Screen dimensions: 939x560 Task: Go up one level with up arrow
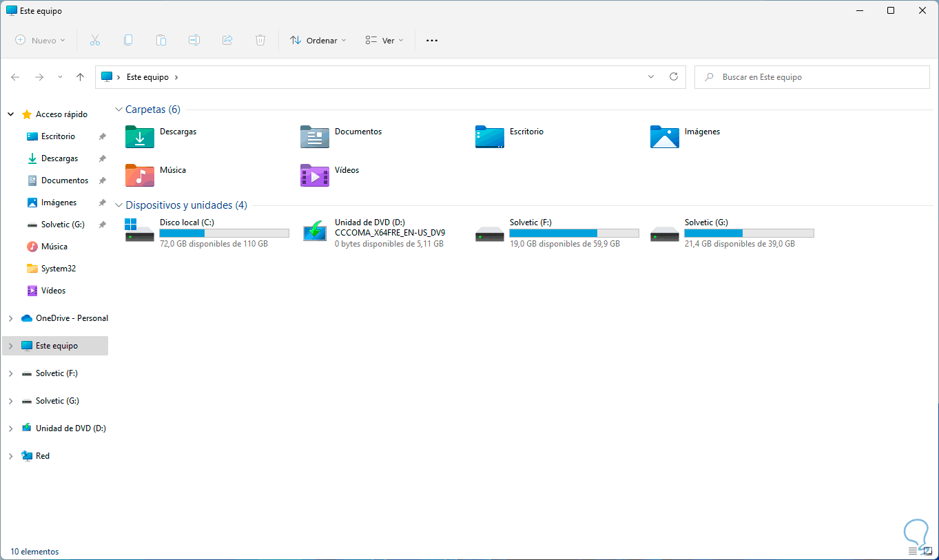point(80,77)
